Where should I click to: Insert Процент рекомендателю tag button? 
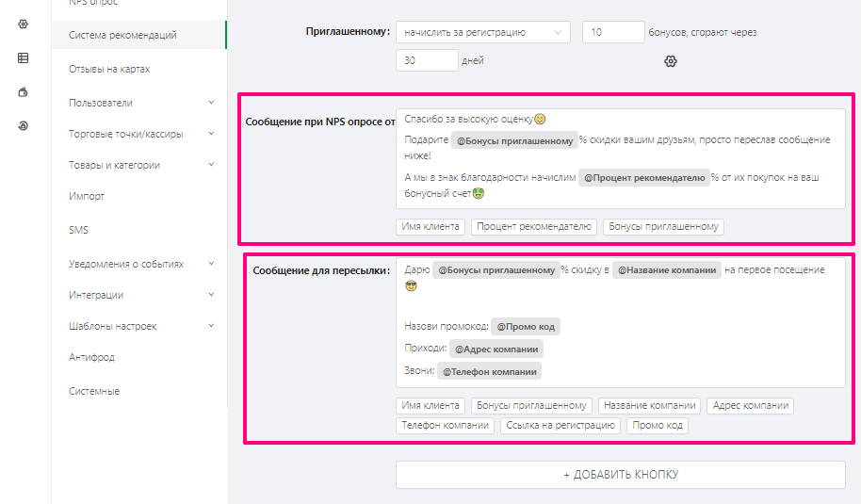pos(534,227)
